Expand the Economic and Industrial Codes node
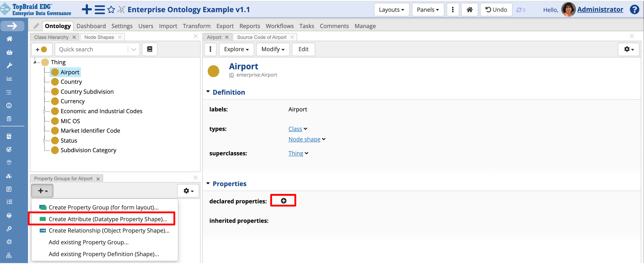Viewport: 644px width, 264px height. click(x=45, y=112)
